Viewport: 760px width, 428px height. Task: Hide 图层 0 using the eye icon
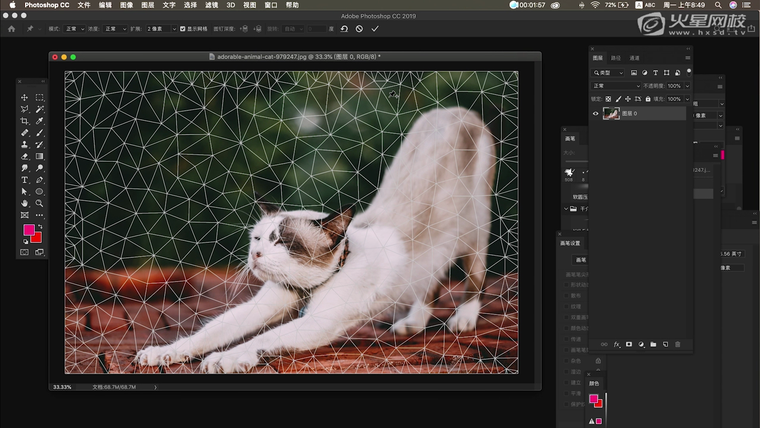(596, 114)
